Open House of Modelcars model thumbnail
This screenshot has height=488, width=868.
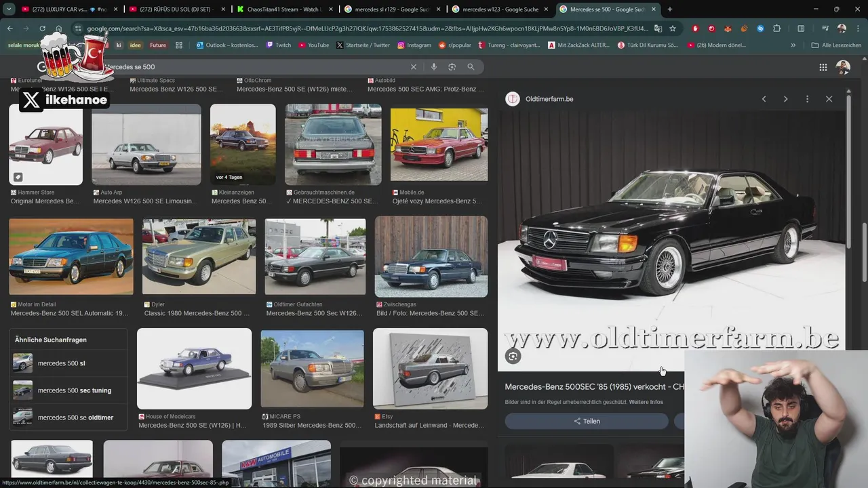pyautogui.click(x=194, y=369)
